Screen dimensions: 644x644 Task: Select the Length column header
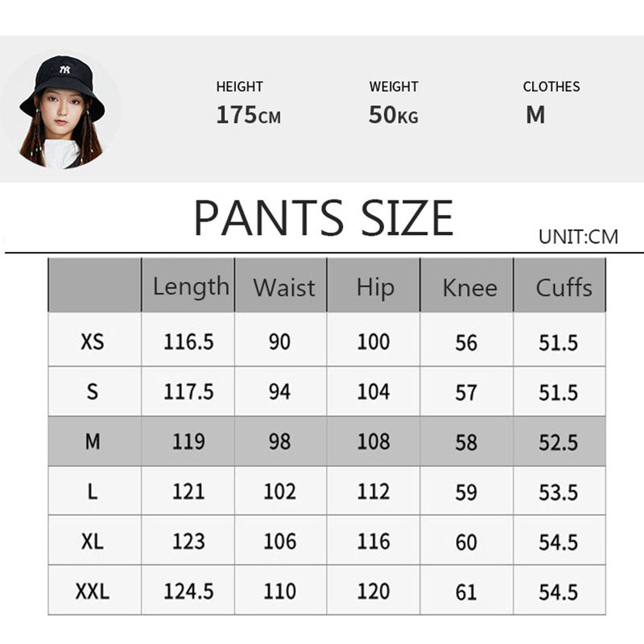point(190,287)
